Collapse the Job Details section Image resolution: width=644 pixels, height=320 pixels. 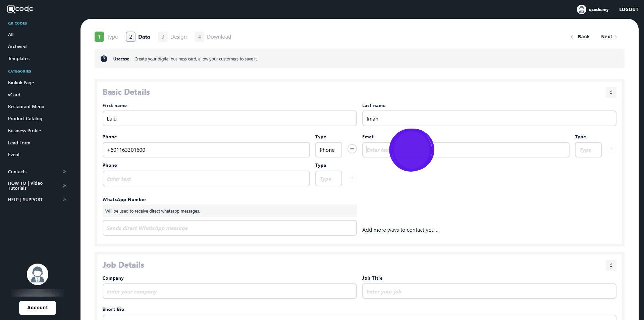point(611,265)
